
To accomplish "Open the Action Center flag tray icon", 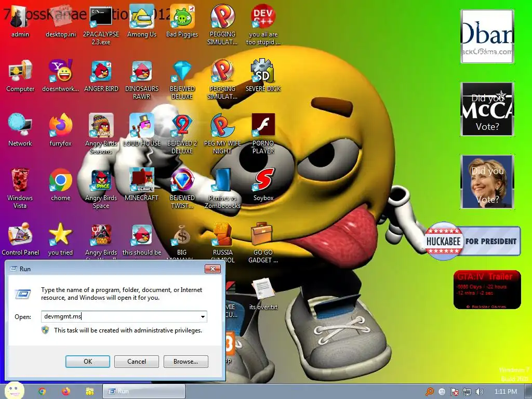I will pyautogui.click(x=454, y=392).
